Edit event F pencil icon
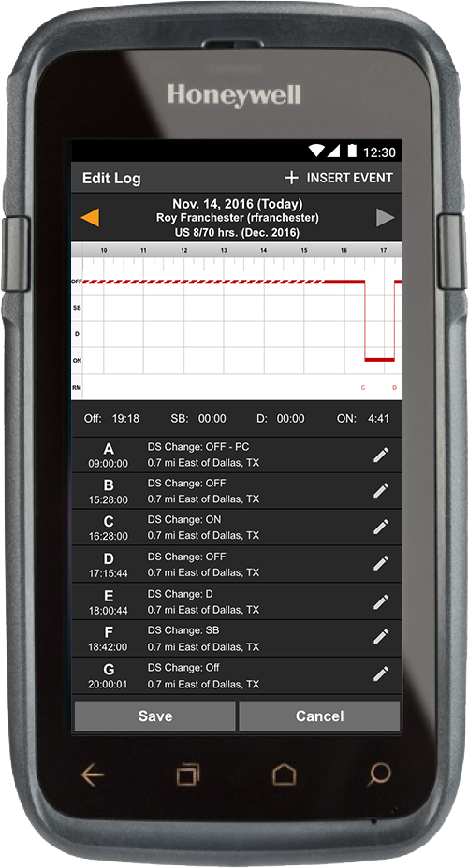Viewport: 468px width, 868px height. point(381,637)
